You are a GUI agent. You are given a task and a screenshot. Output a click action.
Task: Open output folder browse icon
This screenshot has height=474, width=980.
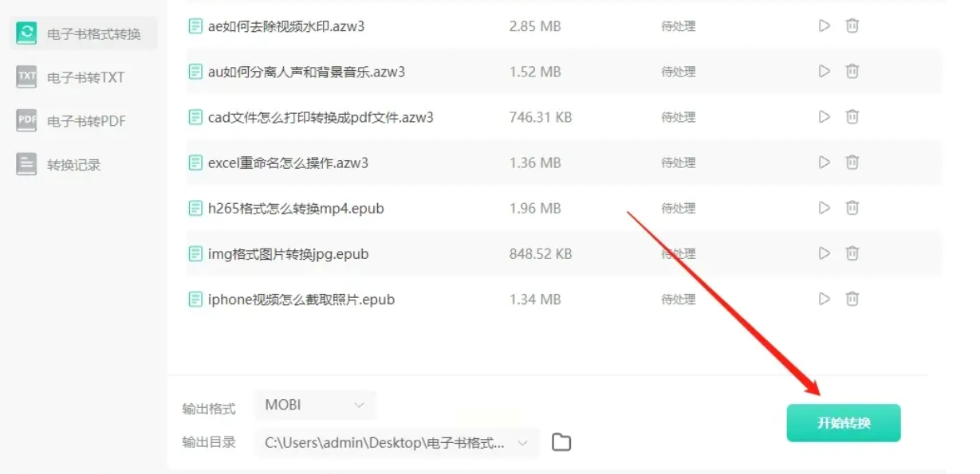[561, 442]
